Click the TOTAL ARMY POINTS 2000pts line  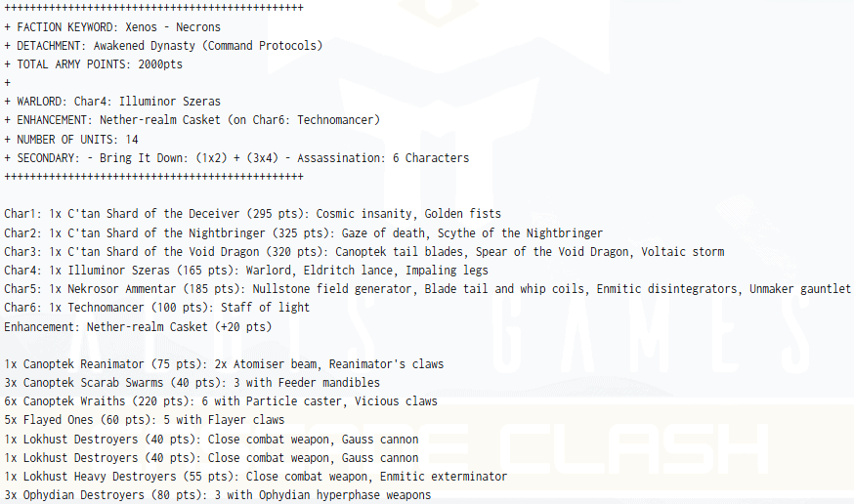point(93,63)
